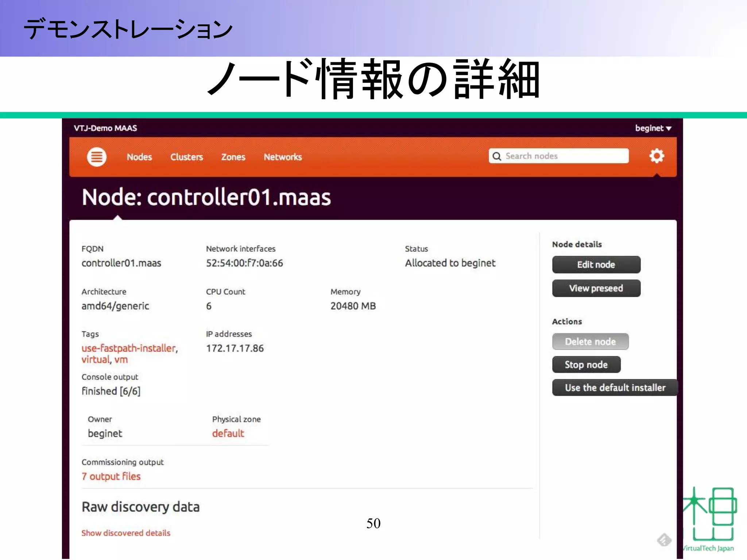This screenshot has height=560, width=747.
Task: Open the 7 output files link
Action: [111, 477]
